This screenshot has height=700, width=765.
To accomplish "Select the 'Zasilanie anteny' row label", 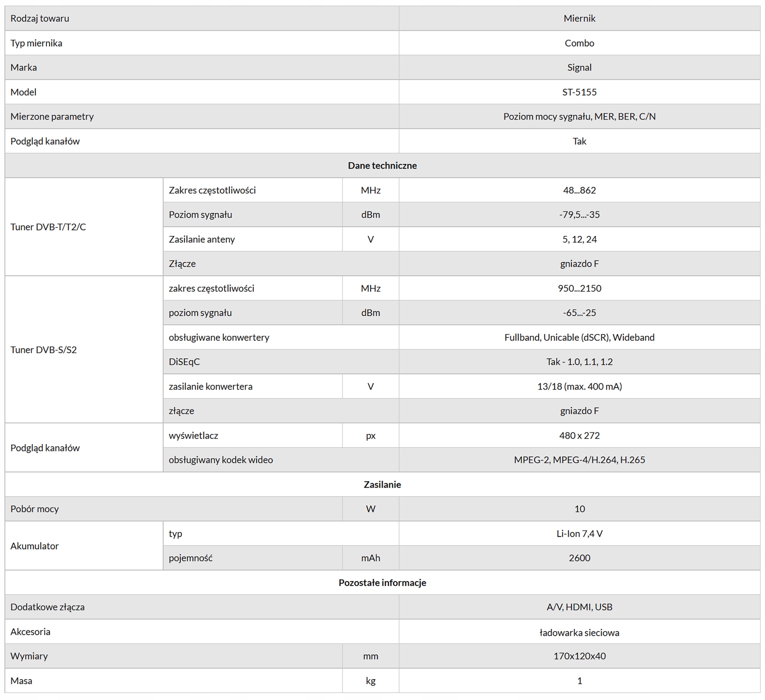I will click(x=201, y=239).
